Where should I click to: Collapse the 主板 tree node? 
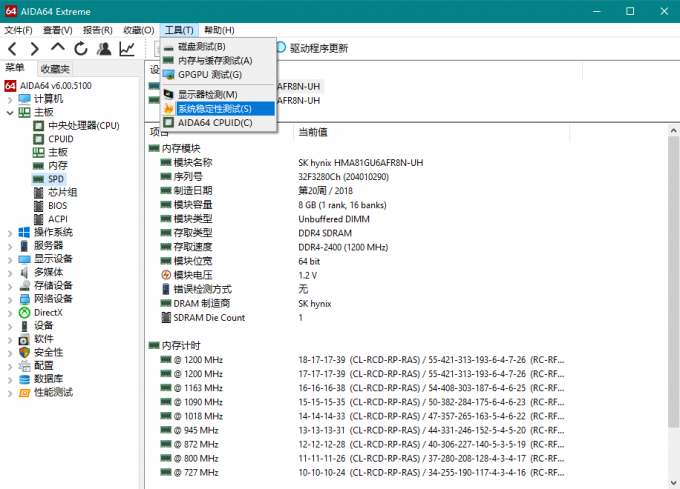tap(10, 113)
